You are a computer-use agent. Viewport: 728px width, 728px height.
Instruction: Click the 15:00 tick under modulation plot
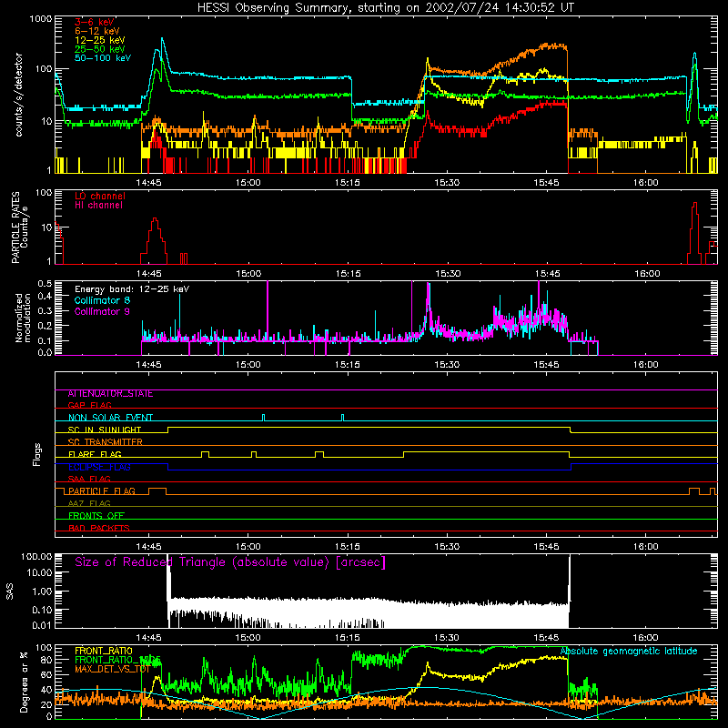(x=248, y=365)
